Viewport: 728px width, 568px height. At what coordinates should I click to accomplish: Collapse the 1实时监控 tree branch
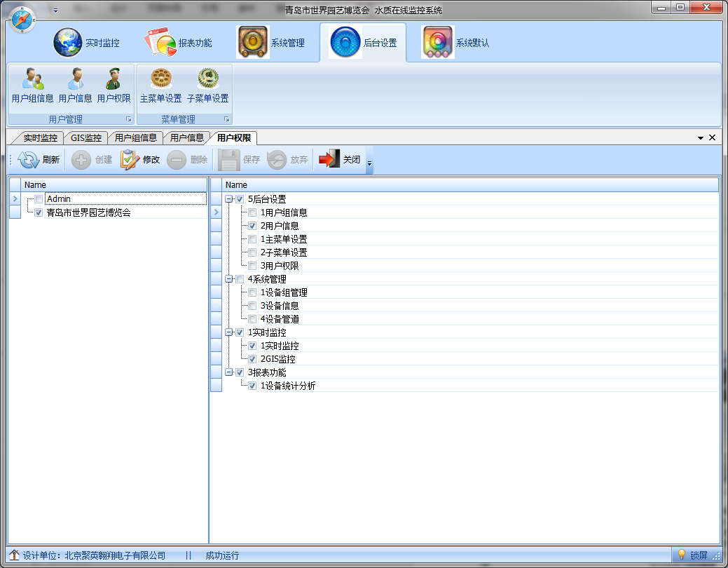coord(229,332)
